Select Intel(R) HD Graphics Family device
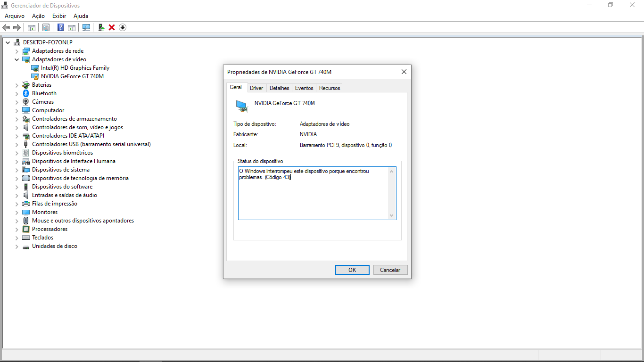The width and height of the screenshot is (644, 362). click(75, 68)
